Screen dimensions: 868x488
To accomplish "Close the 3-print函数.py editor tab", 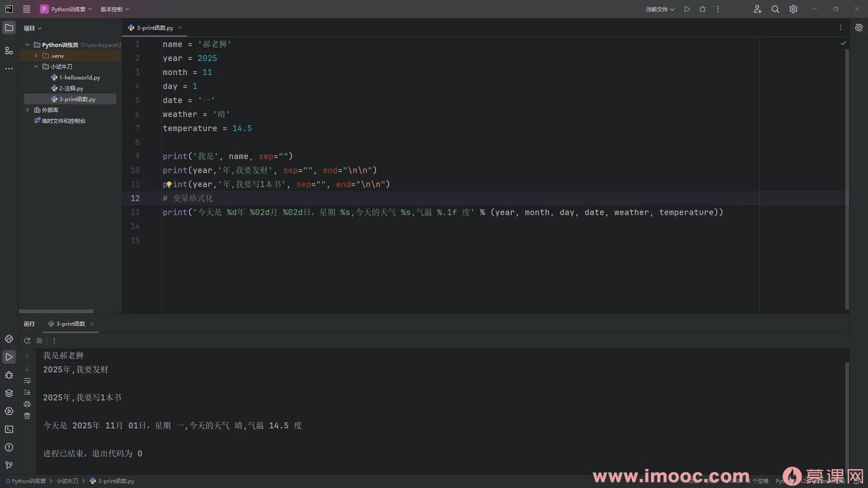I will pos(180,28).
